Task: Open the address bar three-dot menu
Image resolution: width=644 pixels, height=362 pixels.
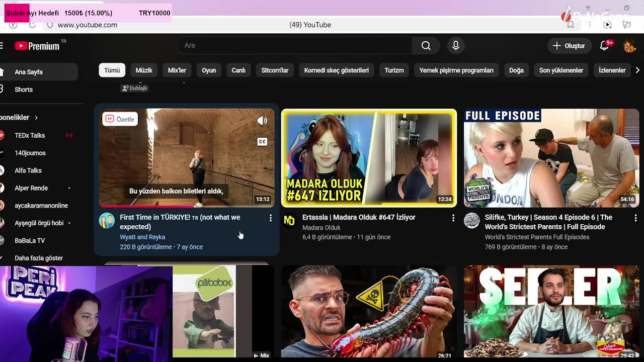Action: (x=589, y=25)
